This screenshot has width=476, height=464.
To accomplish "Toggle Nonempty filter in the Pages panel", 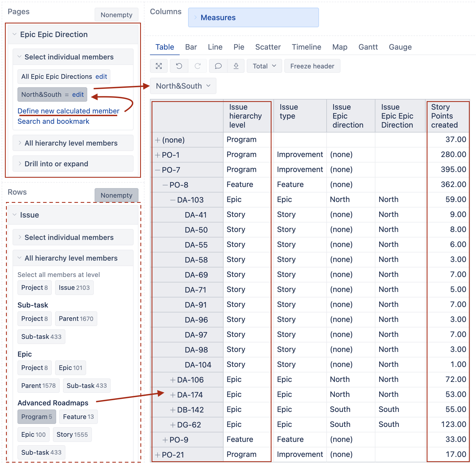I will (116, 14).
